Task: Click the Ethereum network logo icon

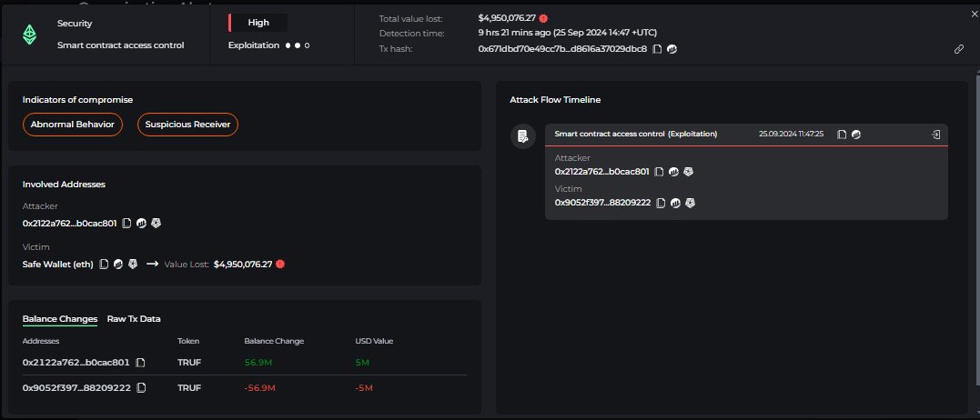Action: (29, 35)
